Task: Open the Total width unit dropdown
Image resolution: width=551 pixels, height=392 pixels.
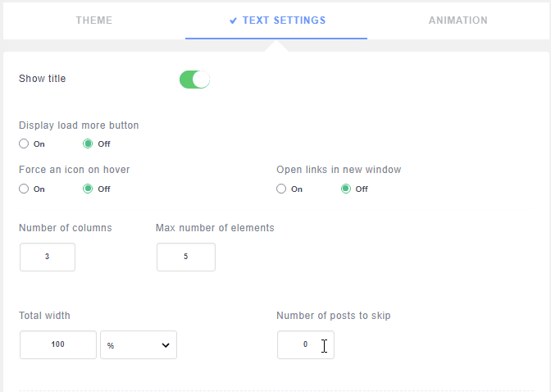Action: click(139, 345)
